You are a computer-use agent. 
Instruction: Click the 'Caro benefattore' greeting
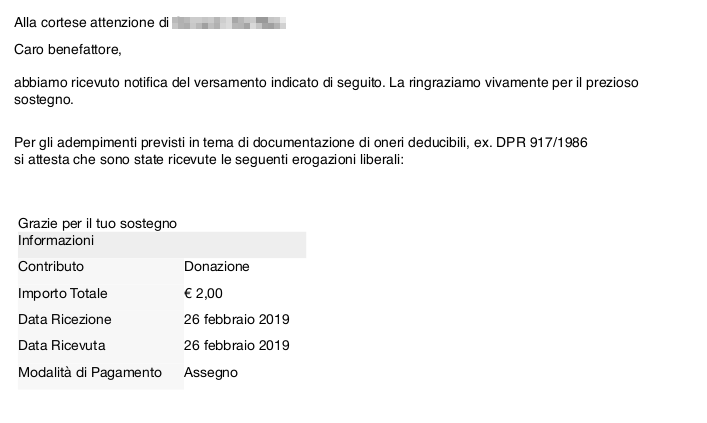(68, 49)
